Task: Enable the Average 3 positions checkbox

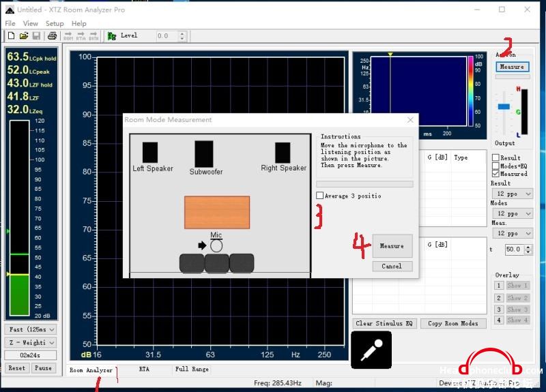Action: [x=319, y=196]
